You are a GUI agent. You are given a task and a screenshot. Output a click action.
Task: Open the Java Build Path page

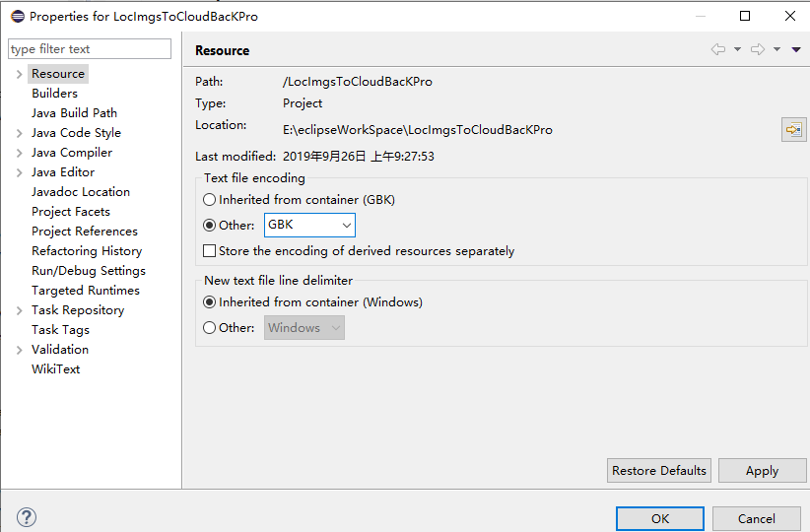pos(74,113)
